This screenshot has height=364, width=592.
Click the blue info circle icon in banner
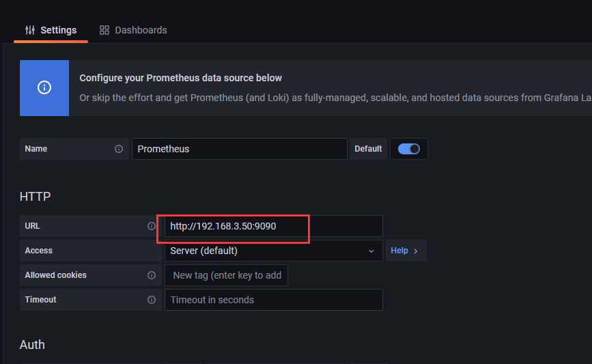pyautogui.click(x=44, y=87)
